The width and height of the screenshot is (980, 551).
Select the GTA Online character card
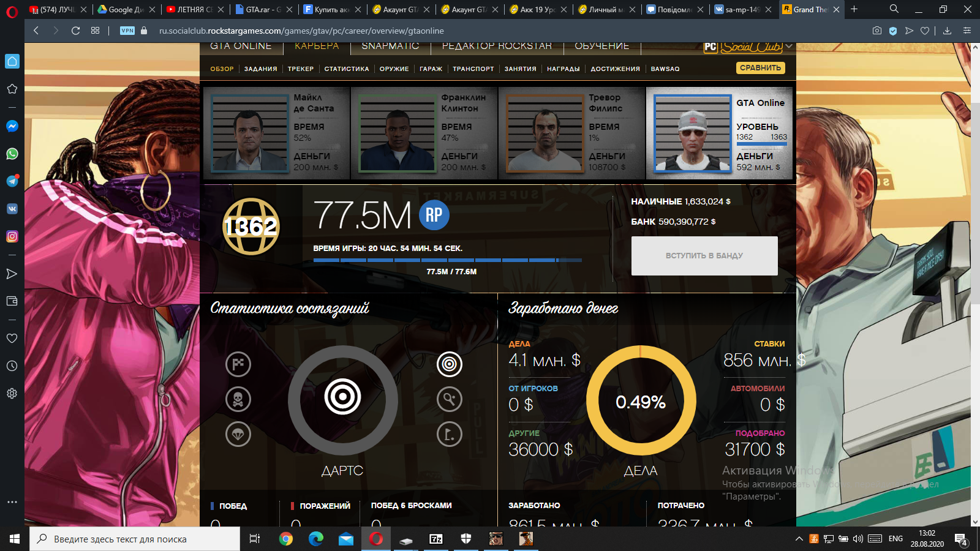[x=720, y=133]
